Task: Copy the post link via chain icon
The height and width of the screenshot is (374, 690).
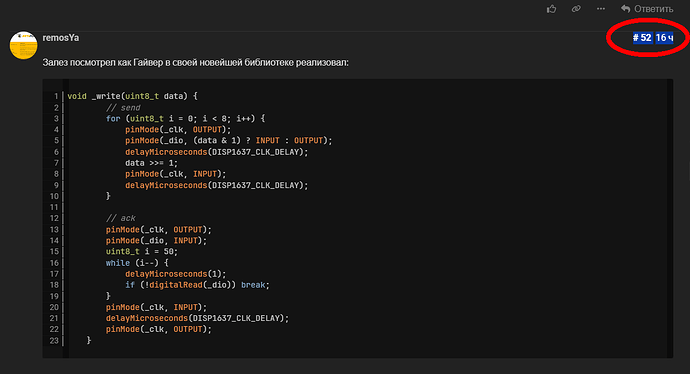Action: click(x=576, y=9)
